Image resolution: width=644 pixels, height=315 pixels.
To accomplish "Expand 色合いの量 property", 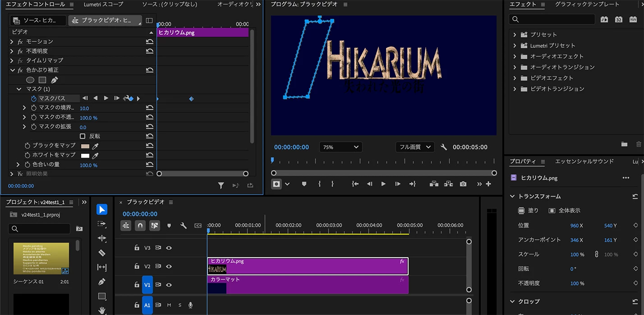I will [x=18, y=165].
